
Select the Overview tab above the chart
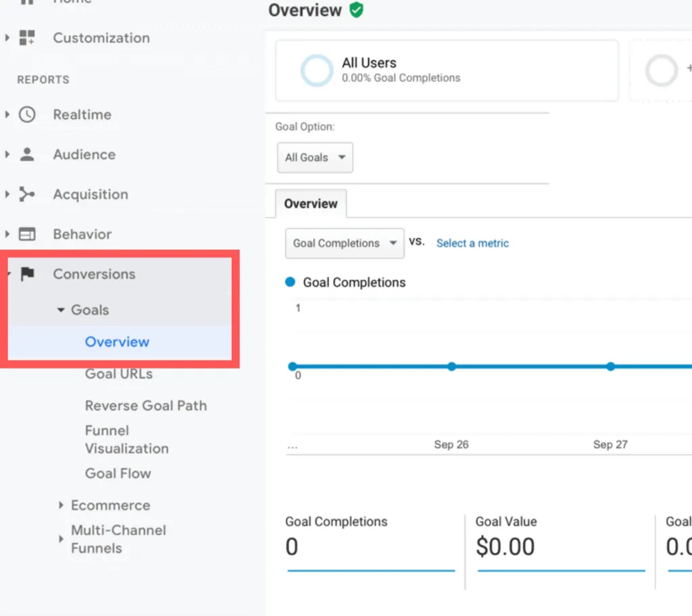(311, 204)
